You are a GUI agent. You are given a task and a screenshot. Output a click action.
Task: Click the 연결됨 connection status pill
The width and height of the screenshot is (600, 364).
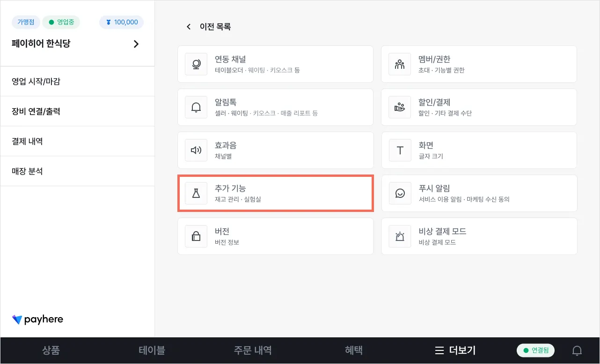[535, 350]
